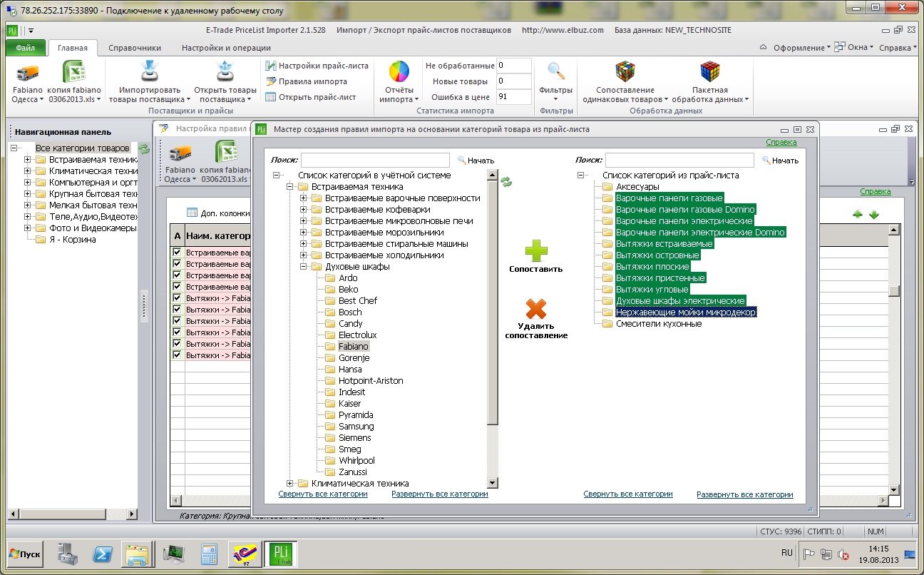924x575 pixels.
Task: Open calculator from the taskbar
Action: click(x=209, y=554)
